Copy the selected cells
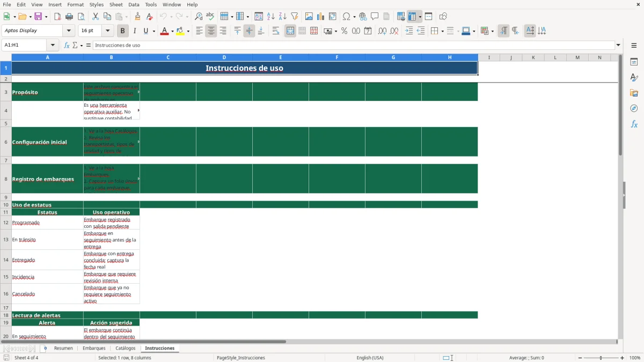 pyautogui.click(x=107, y=17)
